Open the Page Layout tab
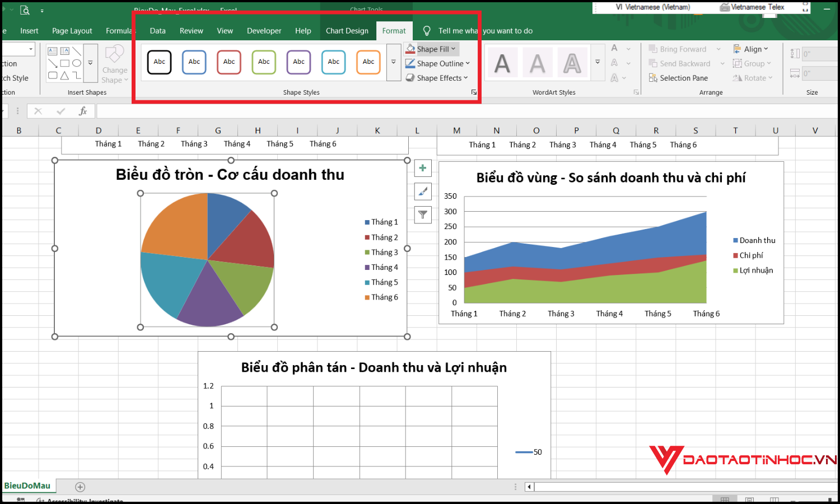The image size is (840, 504). 72,31
